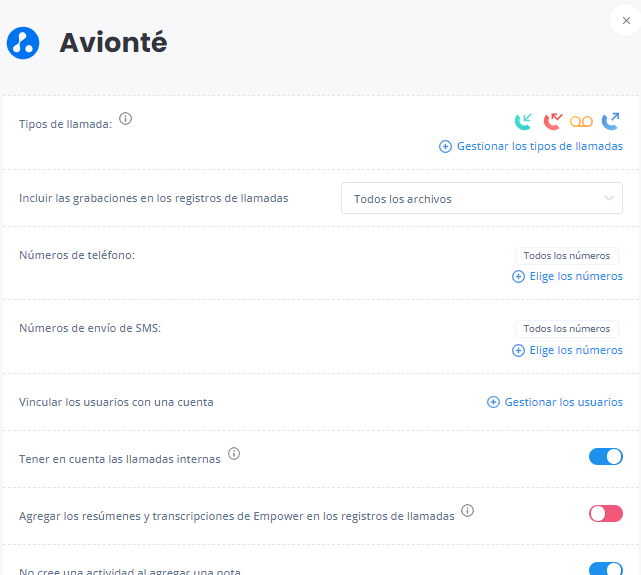
Task: Click Elige los números for Números de envío de SMS
Action: pos(576,350)
